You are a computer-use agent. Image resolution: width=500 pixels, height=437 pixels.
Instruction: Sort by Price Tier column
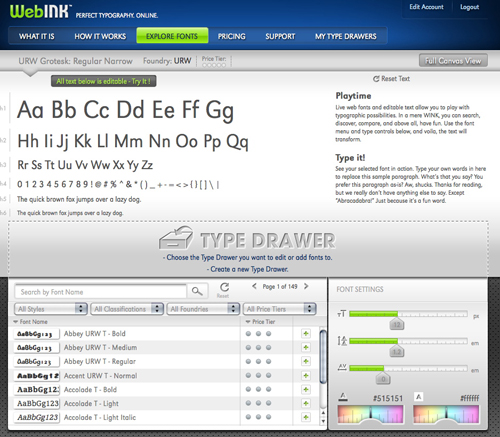pyautogui.click(x=260, y=322)
